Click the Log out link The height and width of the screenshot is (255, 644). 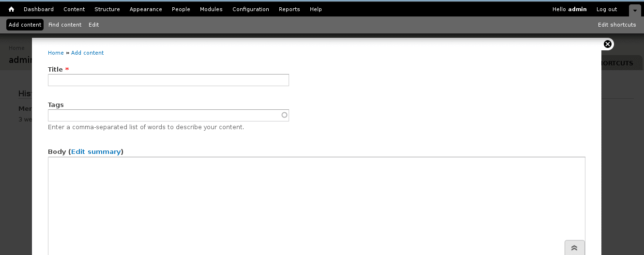[607, 9]
